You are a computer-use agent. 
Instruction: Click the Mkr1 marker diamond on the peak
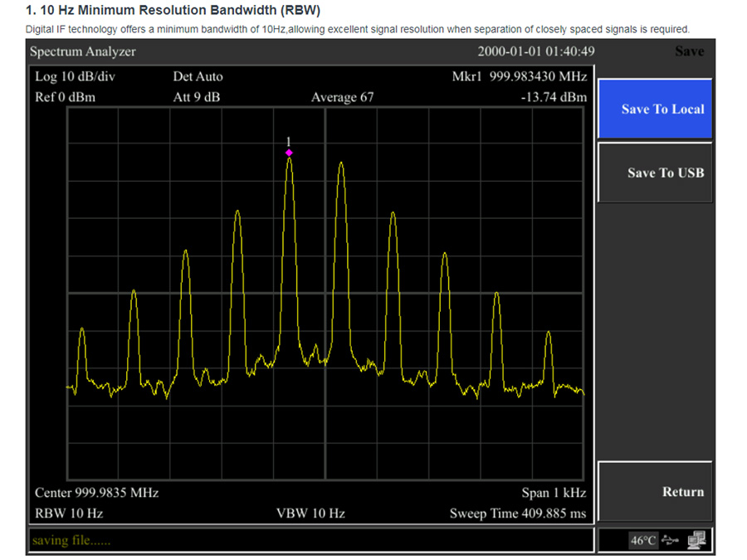[x=289, y=152]
